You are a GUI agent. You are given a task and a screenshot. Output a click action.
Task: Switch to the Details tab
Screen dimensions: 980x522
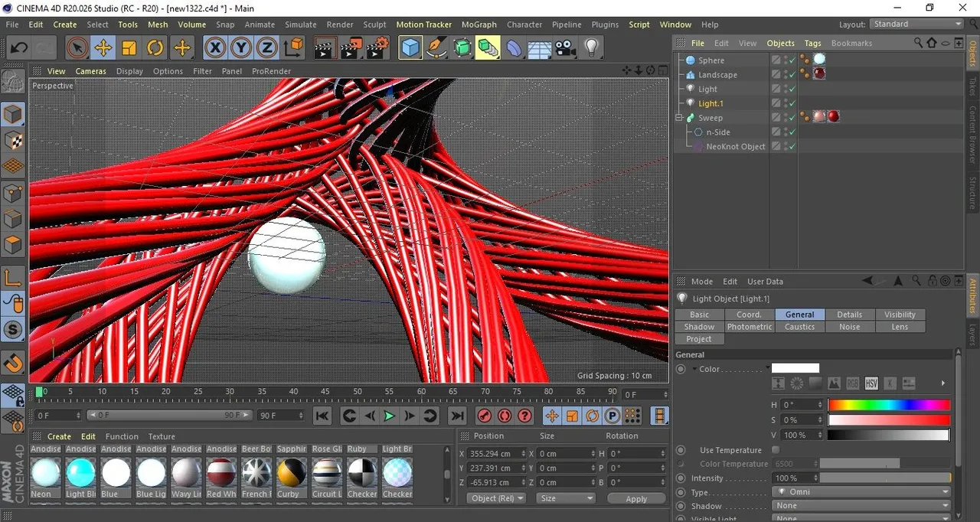(849, 315)
